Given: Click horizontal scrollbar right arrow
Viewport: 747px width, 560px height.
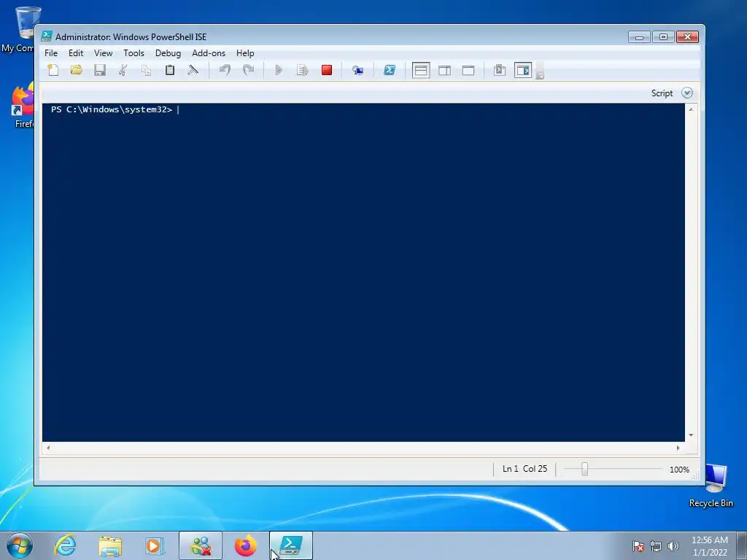Looking at the screenshot, I should tap(678, 448).
